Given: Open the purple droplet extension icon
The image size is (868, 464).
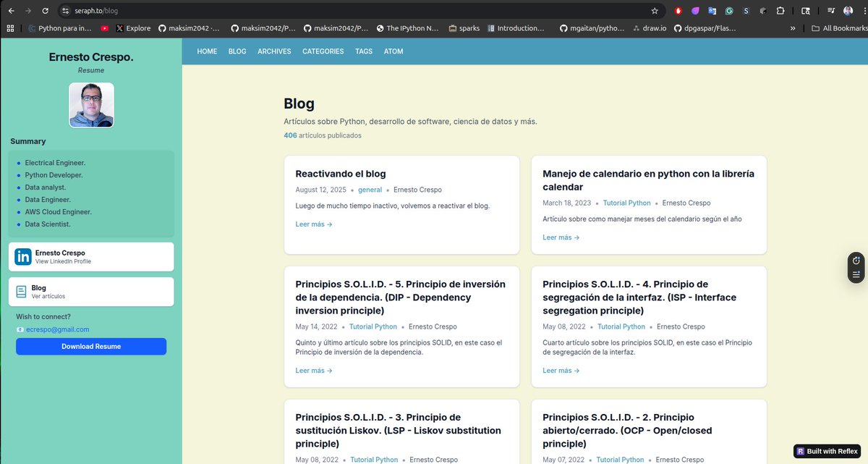Looking at the screenshot, I should click(695, 11).
